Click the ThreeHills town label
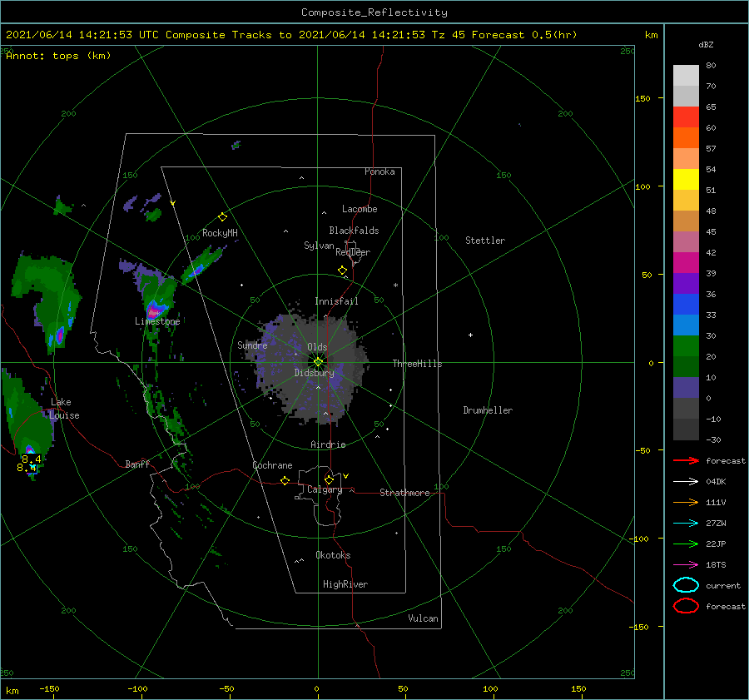Image resolution: width=749 pixels, height=700 pixels. tap(417, 364)
